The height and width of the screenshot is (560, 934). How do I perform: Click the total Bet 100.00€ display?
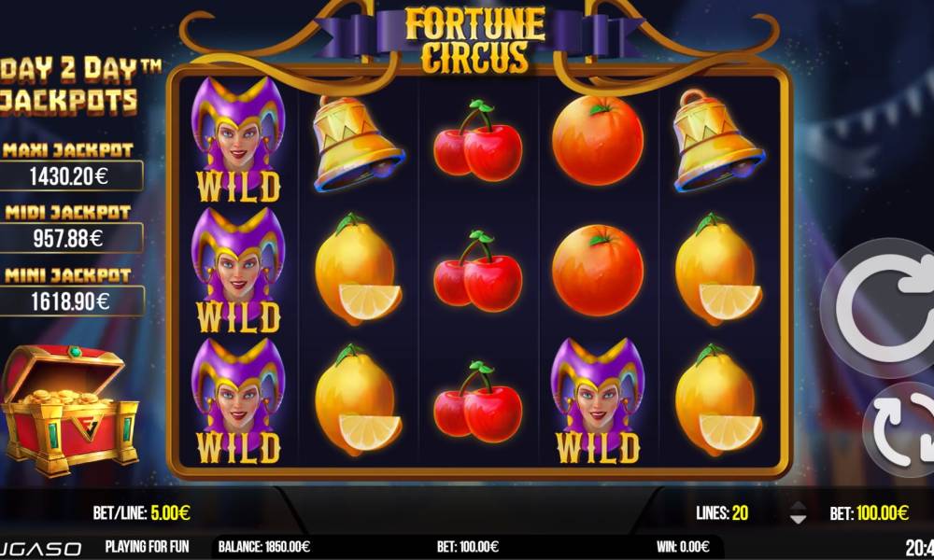pos(869,512)
